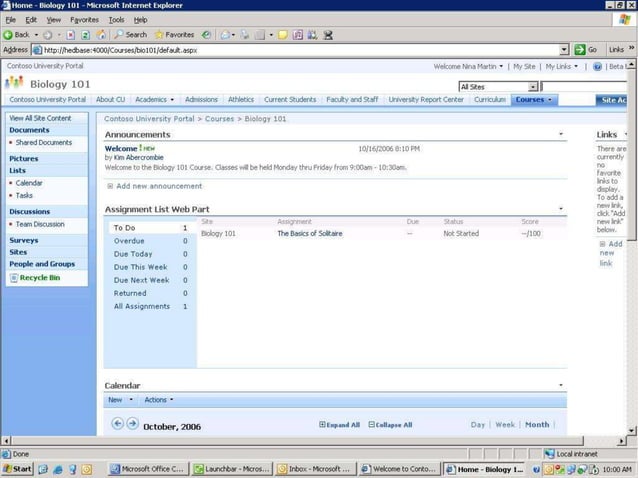Click the browser address bar URL field
638x478 pixels.
coord(300,49)
